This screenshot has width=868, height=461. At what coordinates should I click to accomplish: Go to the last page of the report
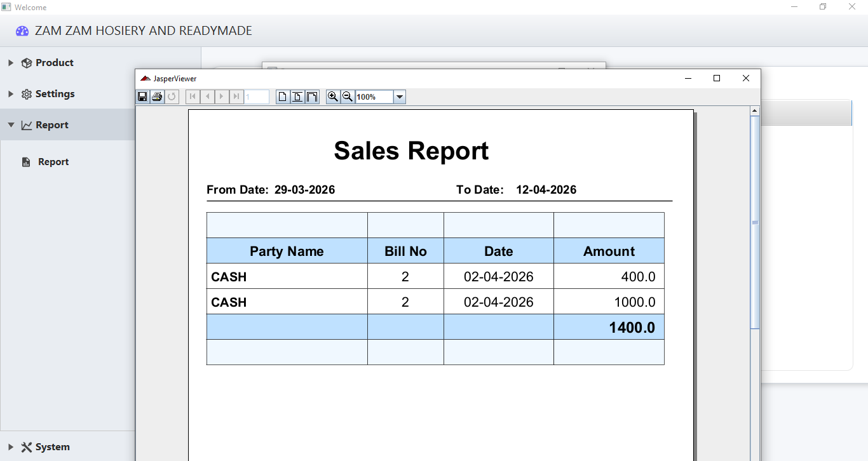click(236, 97)
